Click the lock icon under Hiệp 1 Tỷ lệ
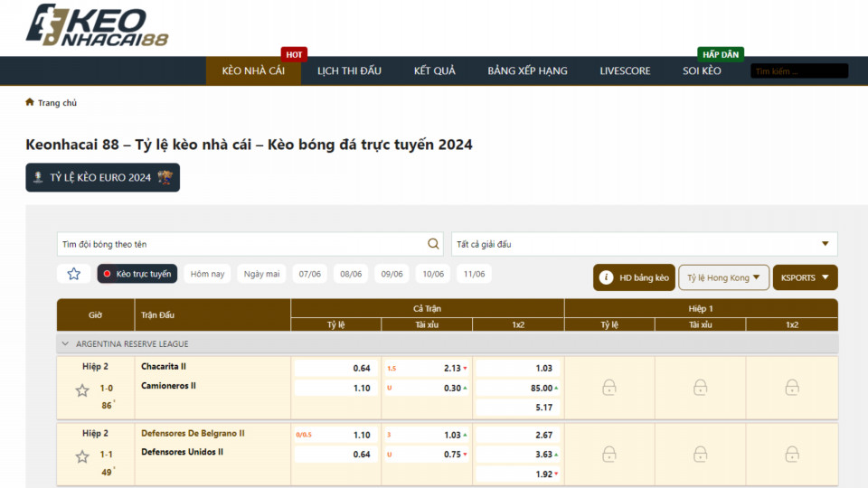This screenshot has width=868, height=488. click(609, 388)
